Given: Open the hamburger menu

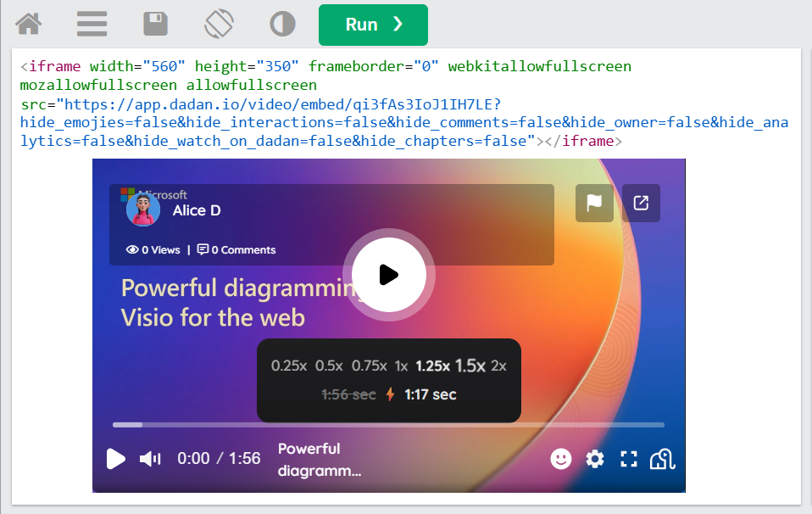Looking at the screenshot, I should point(92,24).
